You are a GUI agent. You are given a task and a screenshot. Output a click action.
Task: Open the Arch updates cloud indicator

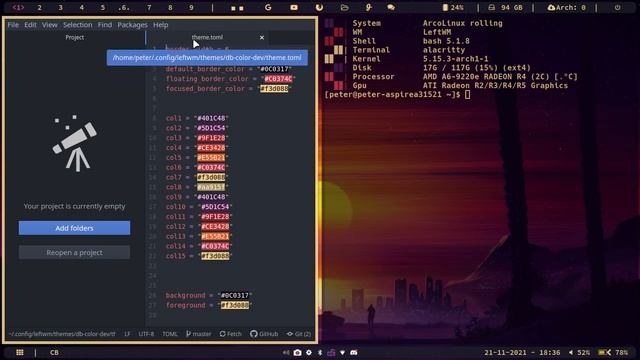pos(567,8)
